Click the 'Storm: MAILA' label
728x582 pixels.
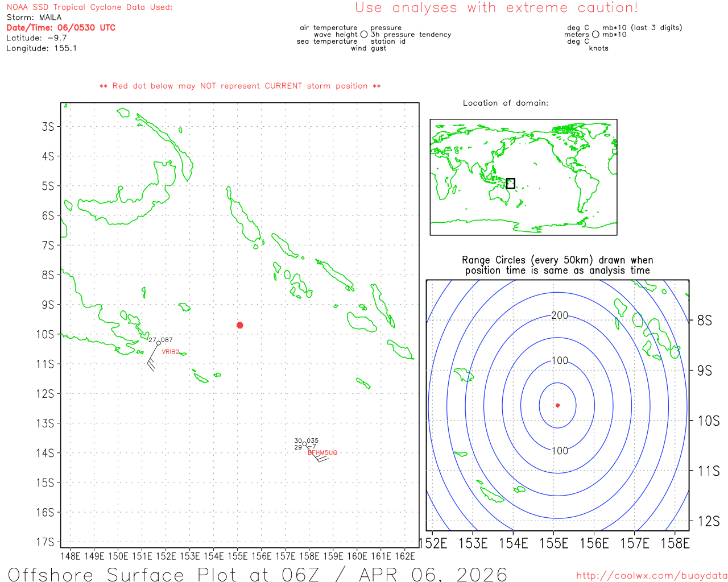pos(34,18)
